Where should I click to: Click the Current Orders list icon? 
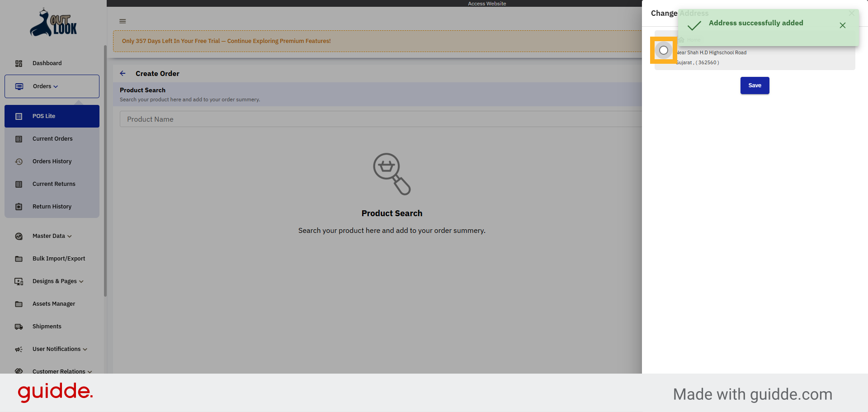click(x=19, y=139)
